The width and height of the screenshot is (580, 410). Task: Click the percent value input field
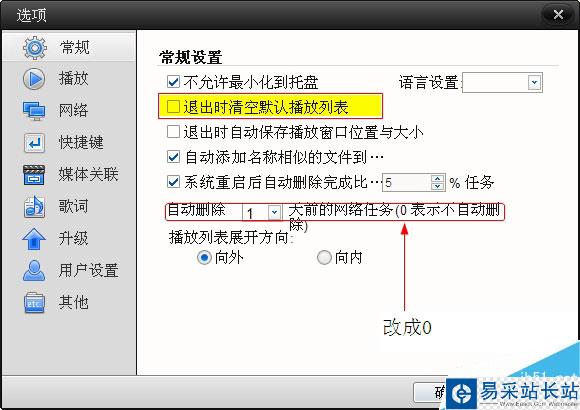pos(407,182)
